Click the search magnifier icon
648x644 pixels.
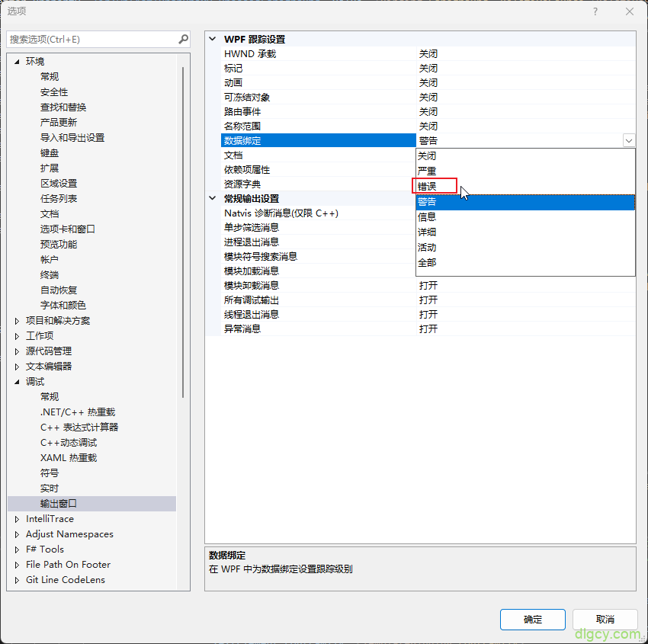(183, 39)
